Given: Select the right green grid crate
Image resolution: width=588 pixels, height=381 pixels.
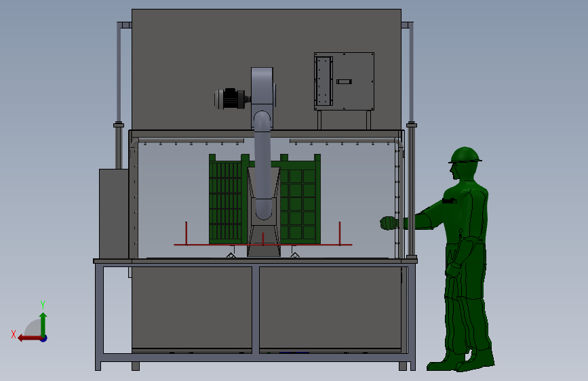Looking at the screenshot, I should pos(300,199).
